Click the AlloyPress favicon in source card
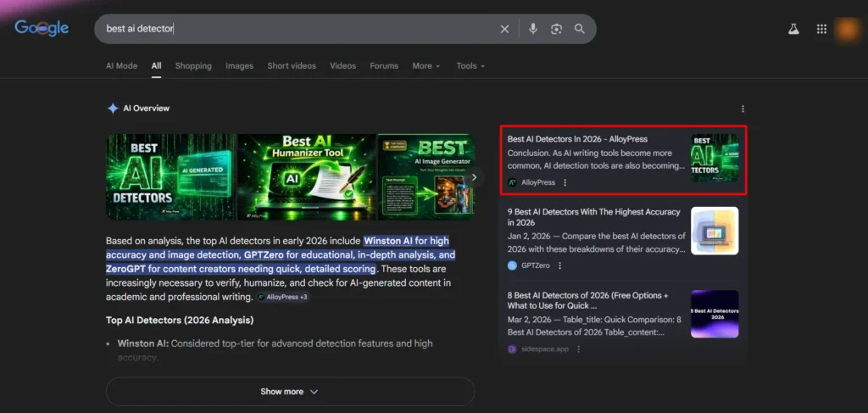The height and width of the screenshot is (413, 868). tap(513, 182)
